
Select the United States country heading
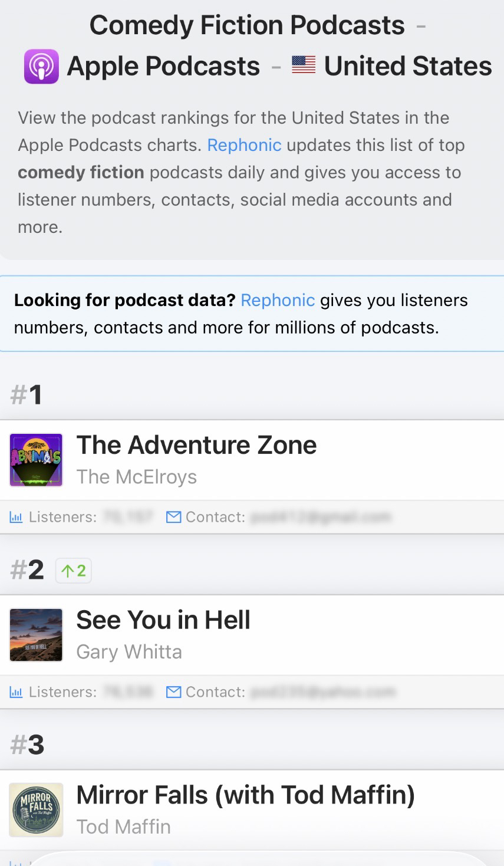408,66
